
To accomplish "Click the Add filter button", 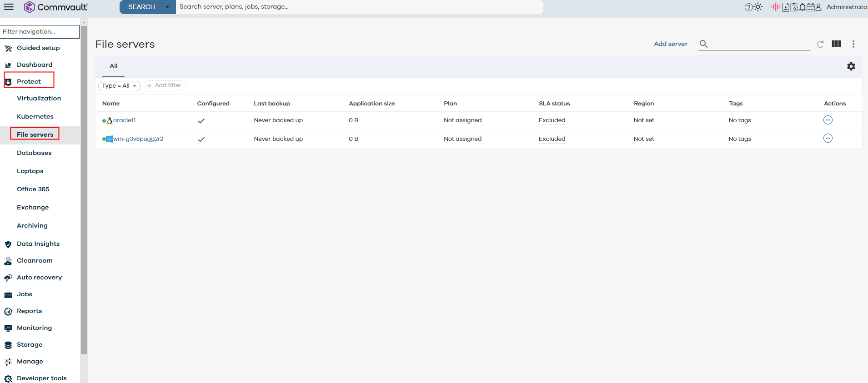I will [x=164, y=85].
